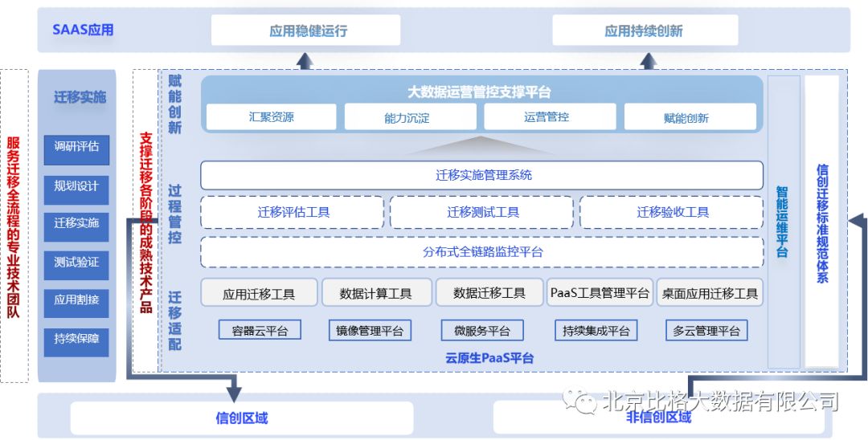This screenshot has width=868, height=440.
Task: Choose the 数据迁移工具 box
Action: click(x=489, y=292)
